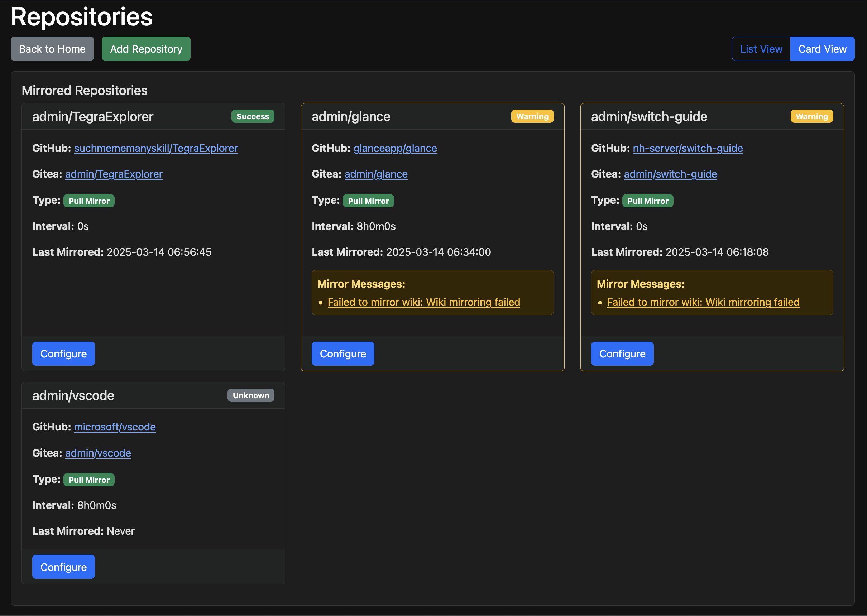The width and height of the screenshot is (867, 616).
Task: Click the Unknown badge on admin/vscode
Action: pos(251,395)
